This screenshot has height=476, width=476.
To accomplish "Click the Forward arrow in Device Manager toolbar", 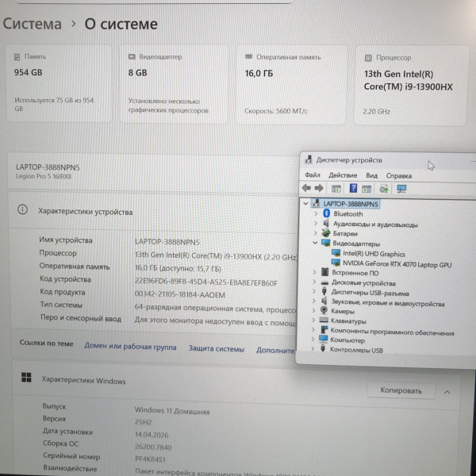I will pos(319,189).
